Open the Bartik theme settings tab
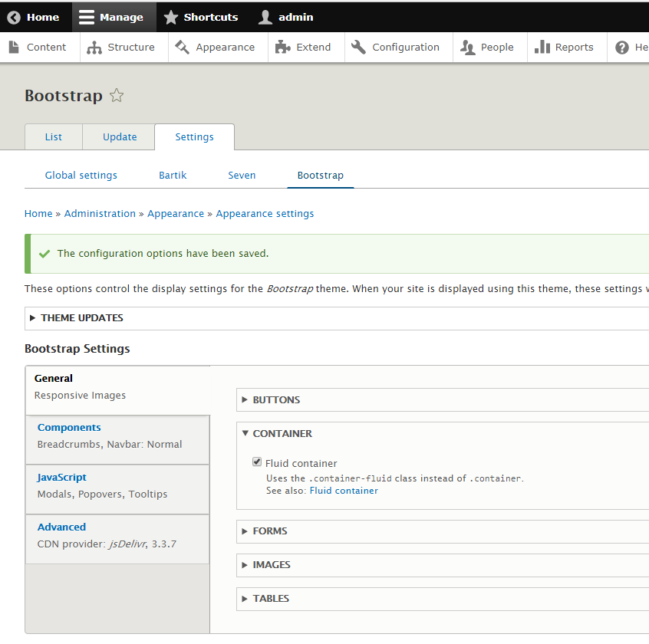The width and height of the screenshot is (649, 644). (x=173, y=175)
